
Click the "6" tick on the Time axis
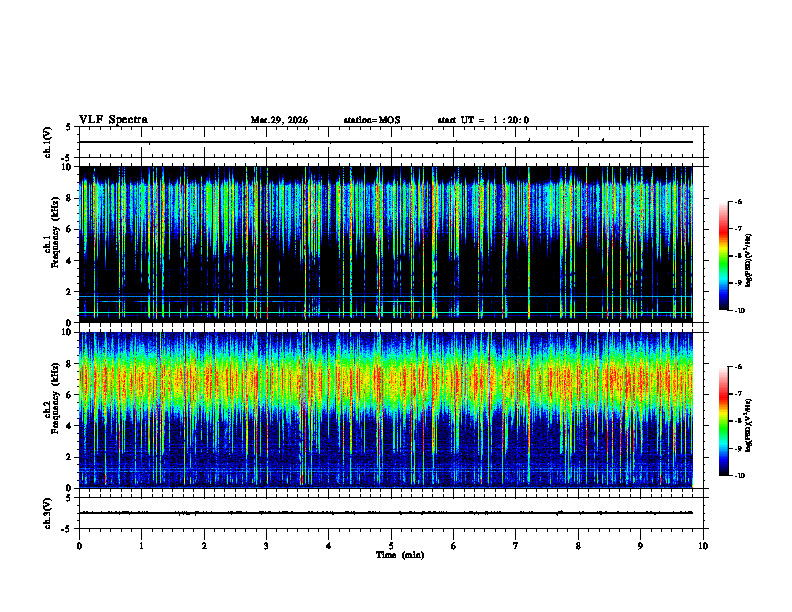453,546
